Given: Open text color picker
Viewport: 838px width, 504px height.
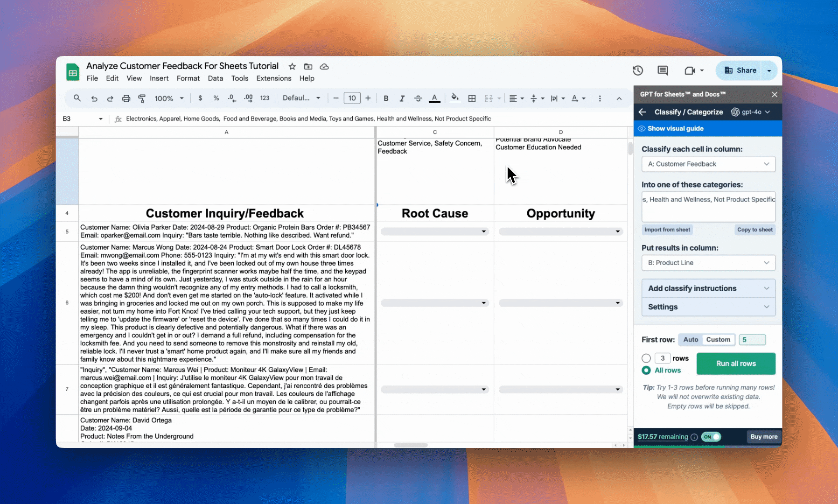Looking at the screenshot, I should pyautogui.click(x=434, y=98).
